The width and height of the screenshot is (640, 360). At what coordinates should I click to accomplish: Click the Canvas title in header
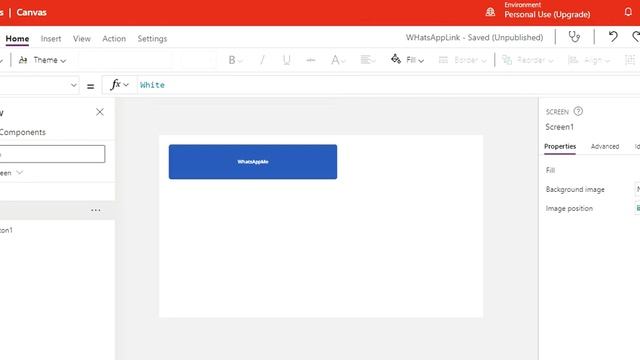pyautogui.click(x=31, y=12)
